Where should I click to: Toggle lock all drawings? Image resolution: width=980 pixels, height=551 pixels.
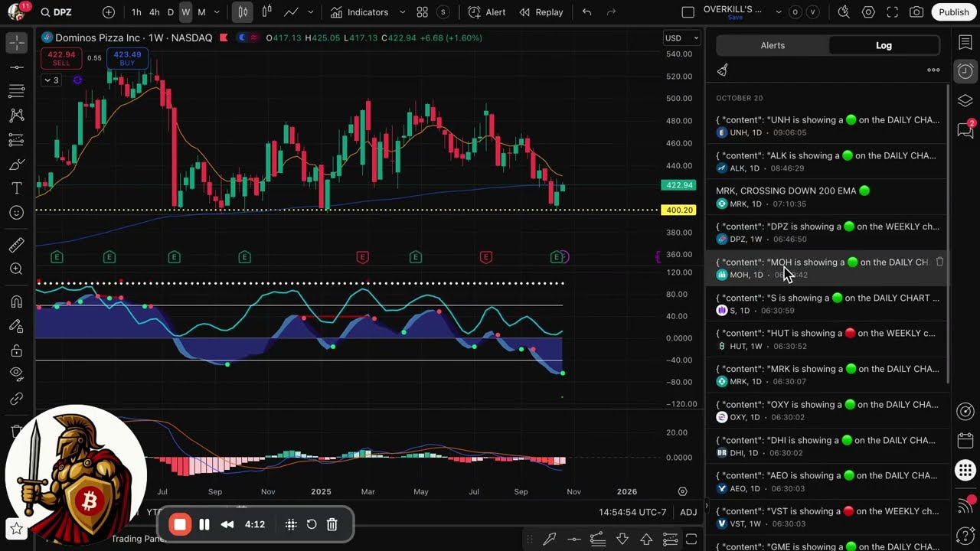(x=16, y=350)
